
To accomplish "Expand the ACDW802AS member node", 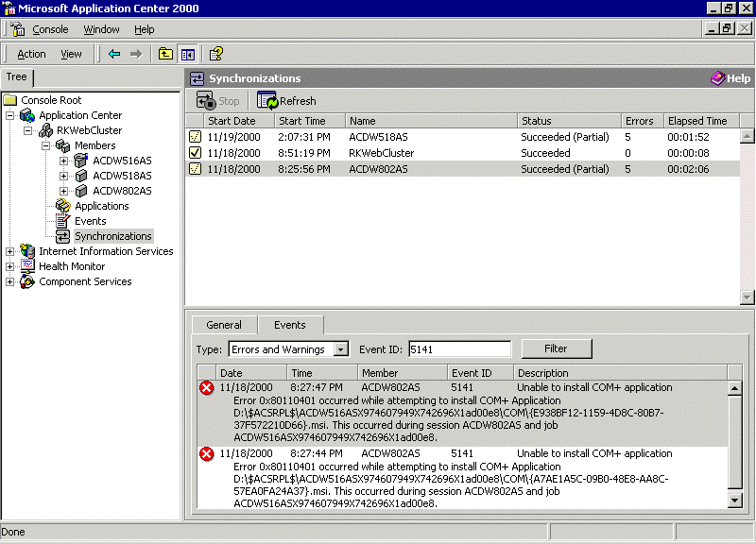I will click(x=63, y=191).
